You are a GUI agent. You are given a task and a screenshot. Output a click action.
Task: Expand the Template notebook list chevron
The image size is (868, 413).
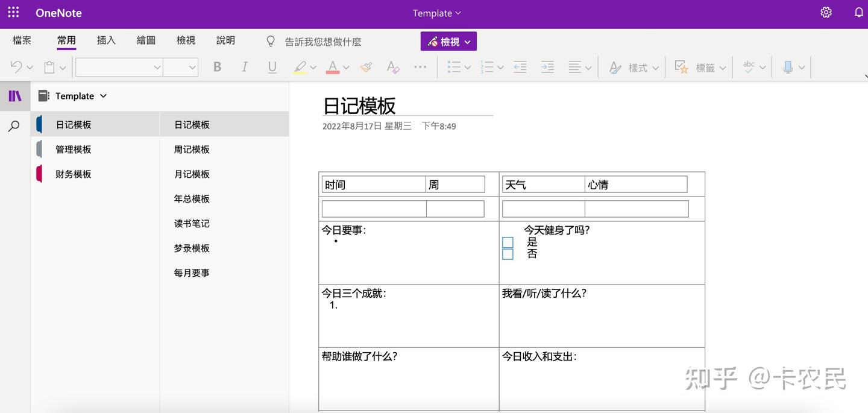point(103,96)
